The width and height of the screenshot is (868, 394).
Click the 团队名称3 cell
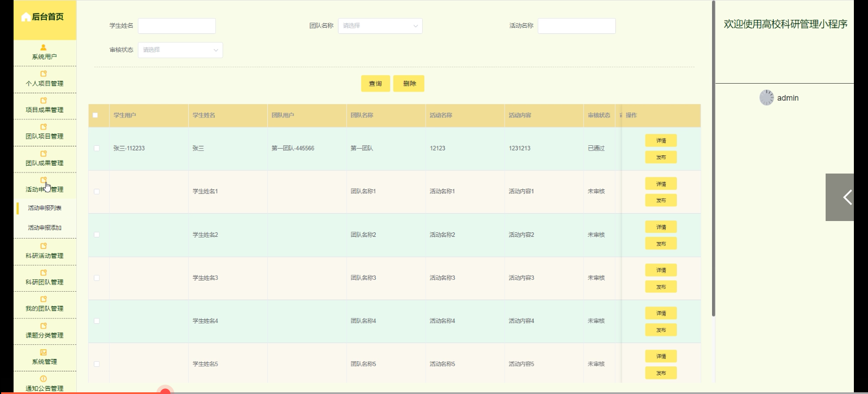tap(363, 278)
